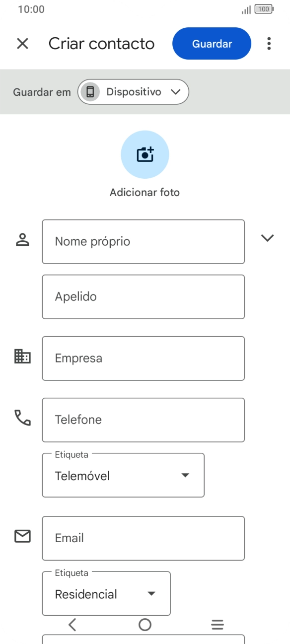Tap the Adicionar foto label
This screenshot has width=290, height=644.
[x=145, y=192]
